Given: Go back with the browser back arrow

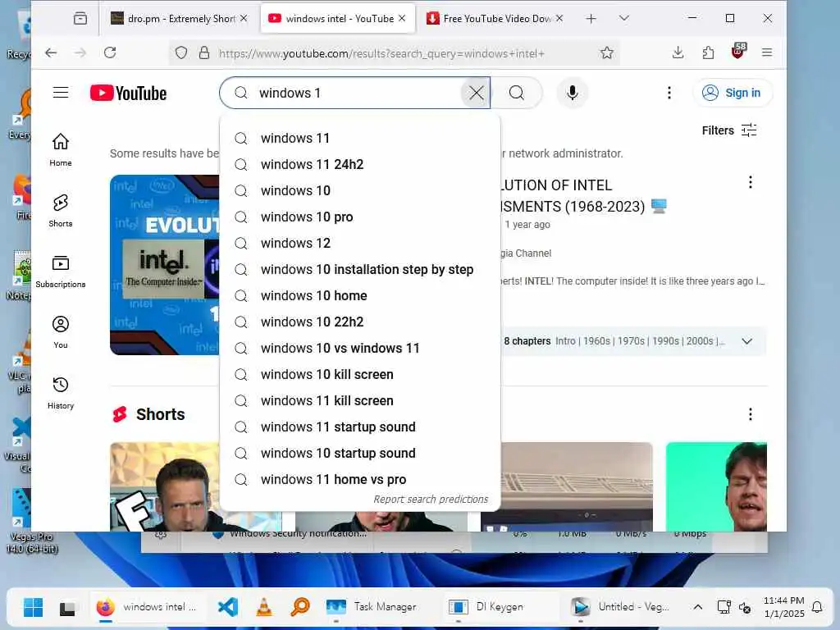Looking at the screenshot, I should (x=51, y=52).
